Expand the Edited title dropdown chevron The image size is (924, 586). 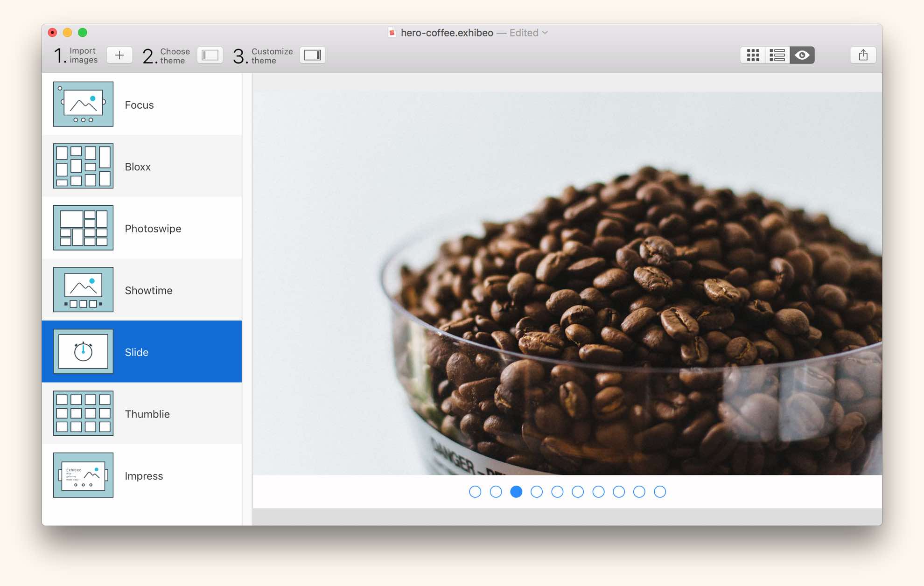pyautogui.click(x=545, y=33)
